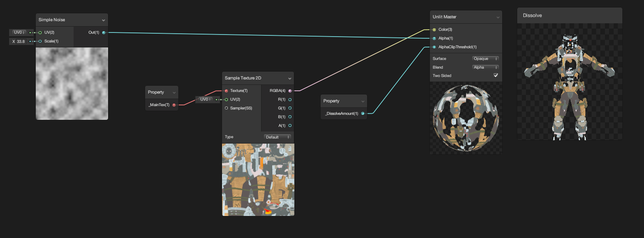Click the _DissolveAmount(1) output port

click(363, 113)
